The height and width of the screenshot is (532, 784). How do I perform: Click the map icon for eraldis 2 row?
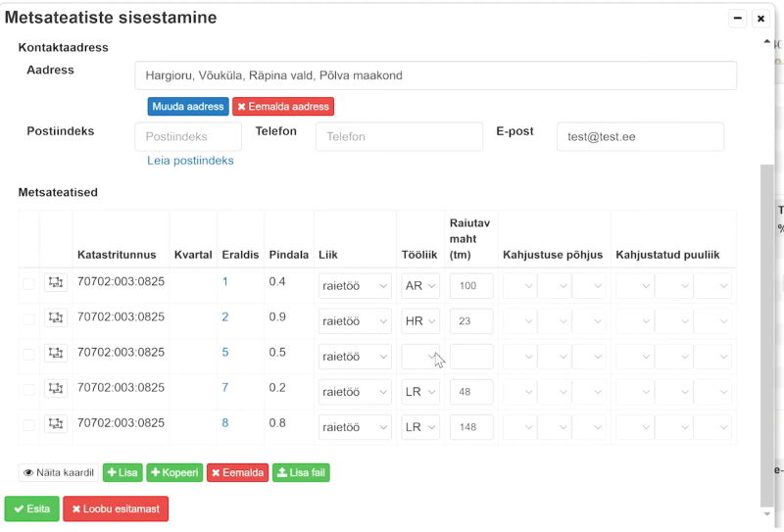pos(56,318)
